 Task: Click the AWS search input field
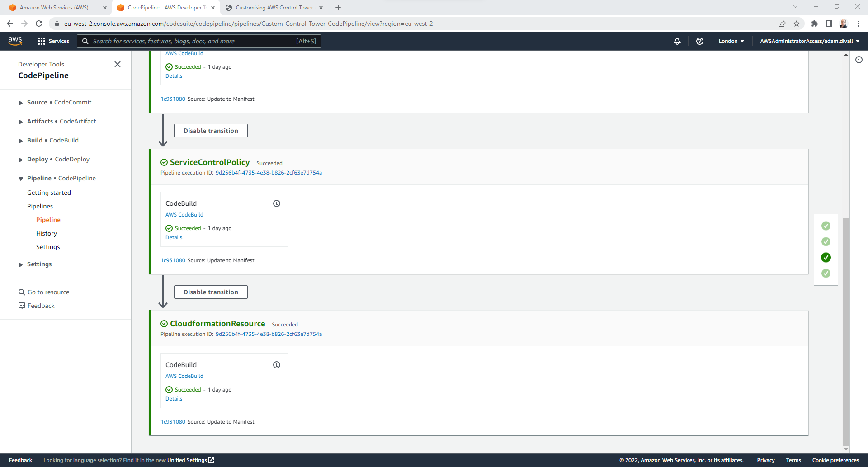[x=199, y=41]
